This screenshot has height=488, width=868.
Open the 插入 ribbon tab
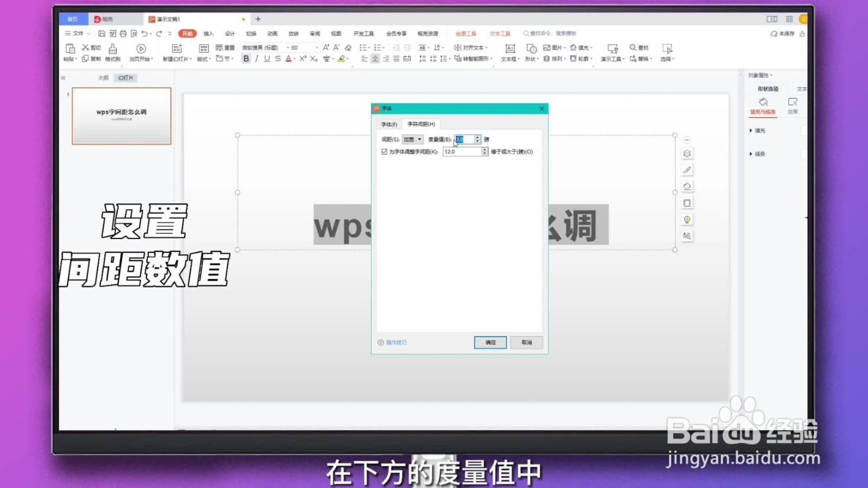[x=208, y=33]
